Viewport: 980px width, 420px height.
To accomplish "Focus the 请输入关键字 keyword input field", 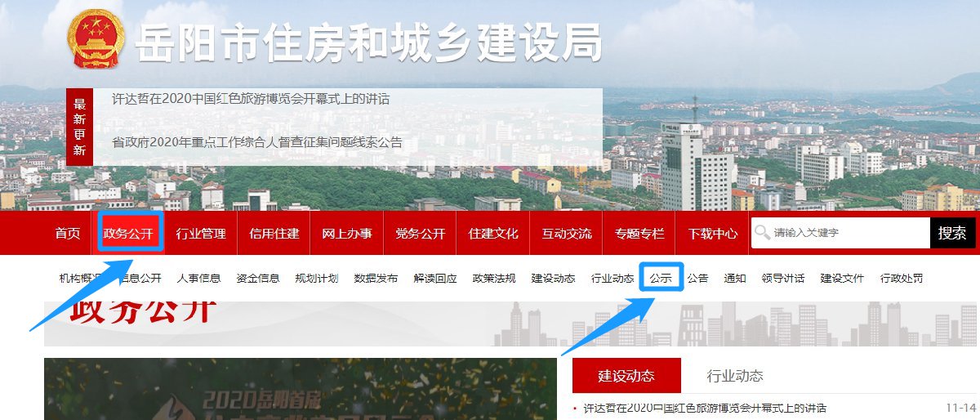I will coord(840,233).
